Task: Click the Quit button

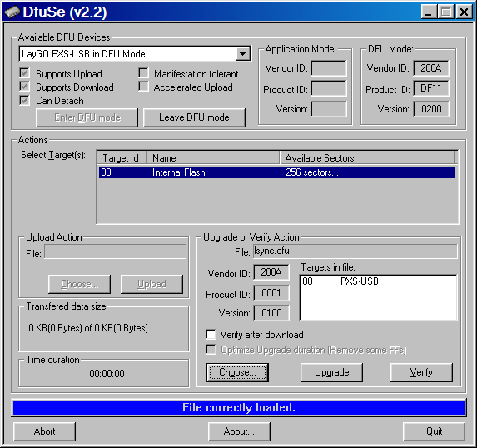Action: coord(434,431)
